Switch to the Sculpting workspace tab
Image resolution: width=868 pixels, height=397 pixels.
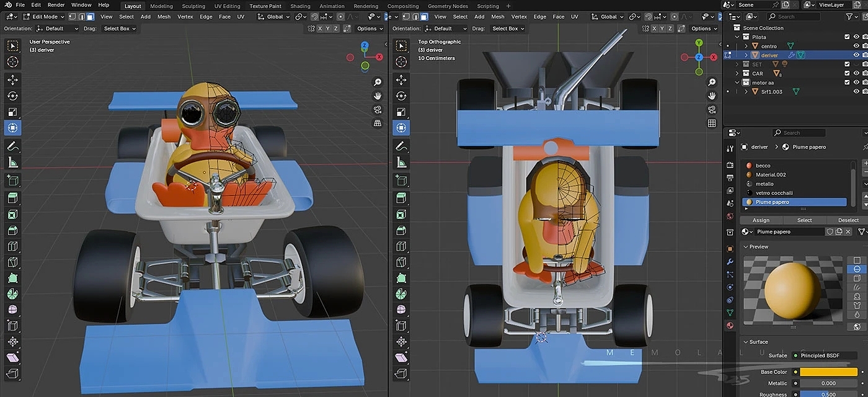pos(193,6)
